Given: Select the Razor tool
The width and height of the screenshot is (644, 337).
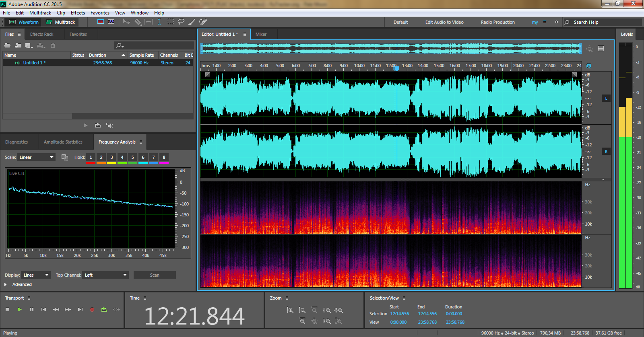Looking at the screenshot, I should [x=138, y=22].
